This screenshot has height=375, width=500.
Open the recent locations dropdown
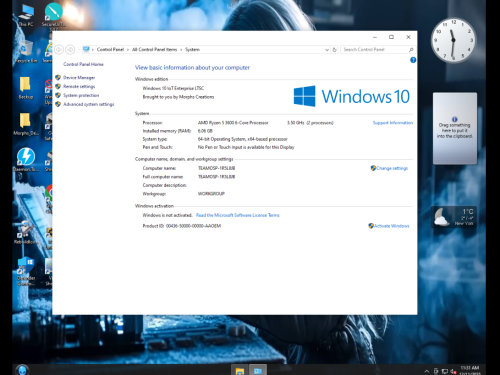coord(79,50)
